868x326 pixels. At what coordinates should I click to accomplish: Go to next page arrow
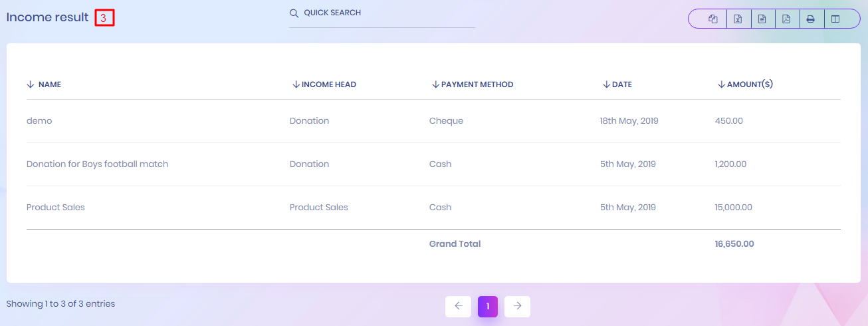(517, 306)
